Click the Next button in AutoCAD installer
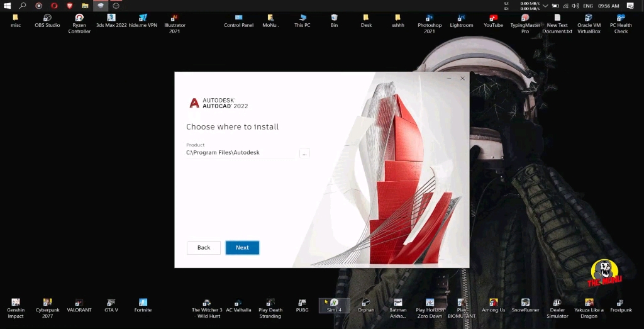The height and width of the screenshot is (329, 644). pyautogui.click(x=242, y=248)
